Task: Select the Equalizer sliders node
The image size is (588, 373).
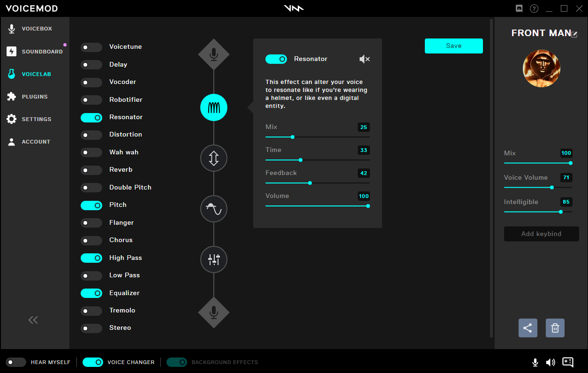Action: [x=214, y=259]
